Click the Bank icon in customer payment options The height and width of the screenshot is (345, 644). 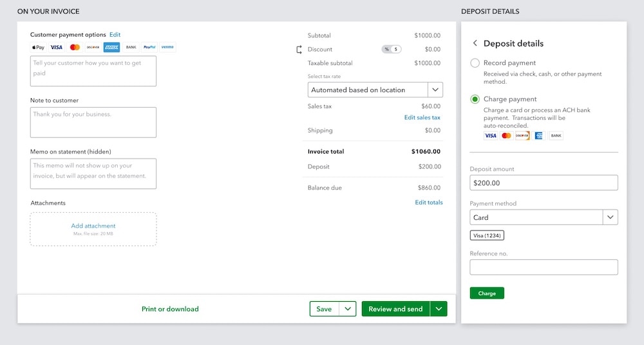131,47
